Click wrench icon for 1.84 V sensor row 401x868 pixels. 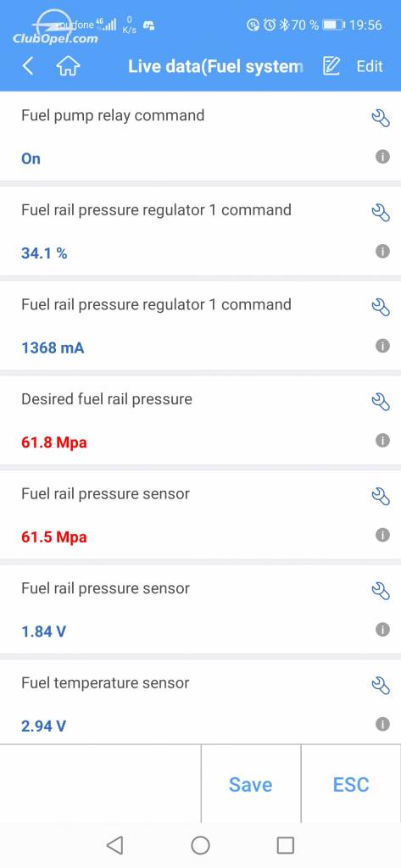pyautogui.click(x=381, y=591)
